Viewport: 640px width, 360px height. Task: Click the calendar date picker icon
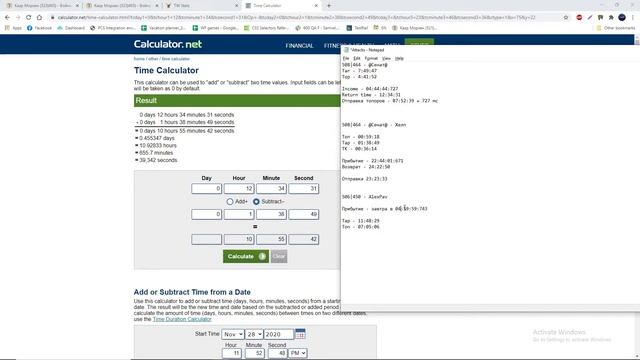click(x=300, y=334)
